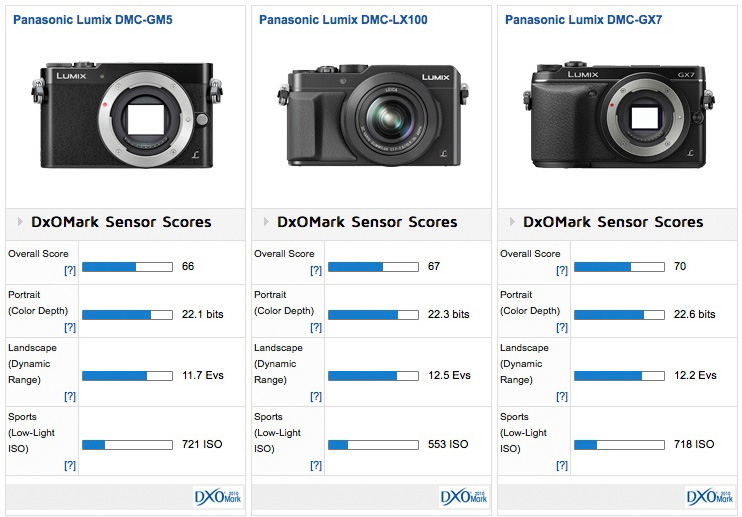This screenshot has height=517, width=742.
Task: Open the GX7 Sports Low-Light ISO [?] help
Action: coord(562,465)
